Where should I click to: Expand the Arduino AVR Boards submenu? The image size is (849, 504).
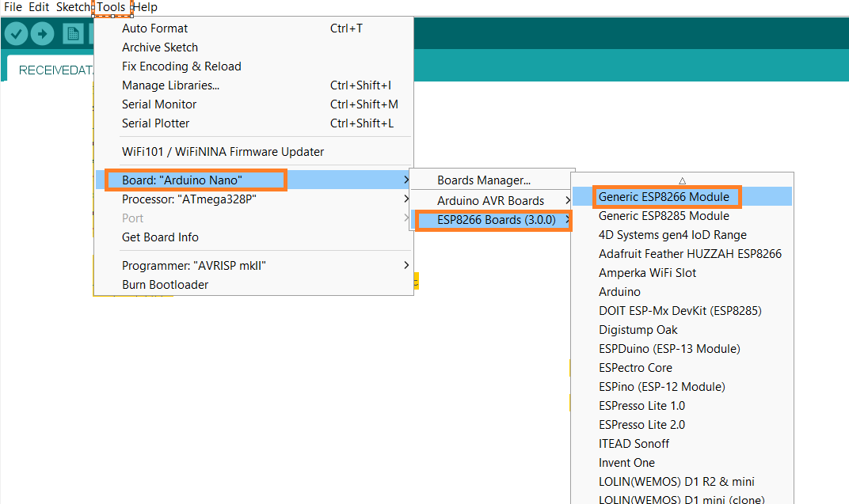491,201
